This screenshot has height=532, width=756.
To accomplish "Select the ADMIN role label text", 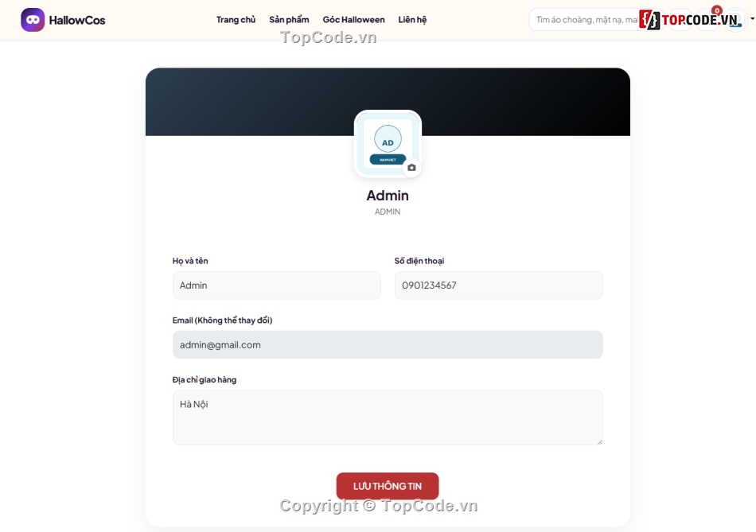I will coord(388,212).
